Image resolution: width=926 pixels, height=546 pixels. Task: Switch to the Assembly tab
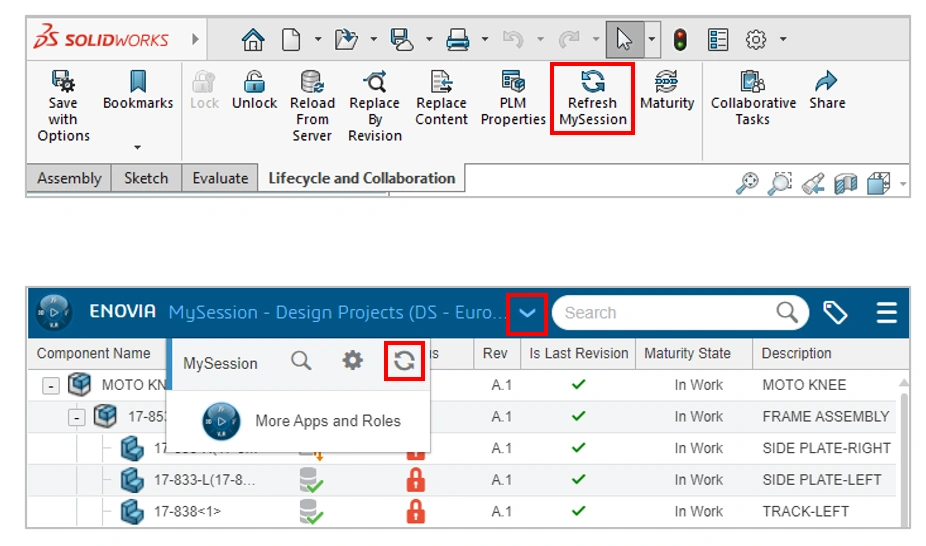[x=69, y=178]
